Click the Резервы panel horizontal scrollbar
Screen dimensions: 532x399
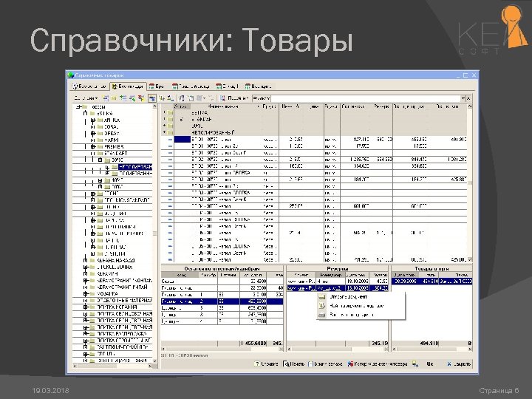tap(337, 349)
